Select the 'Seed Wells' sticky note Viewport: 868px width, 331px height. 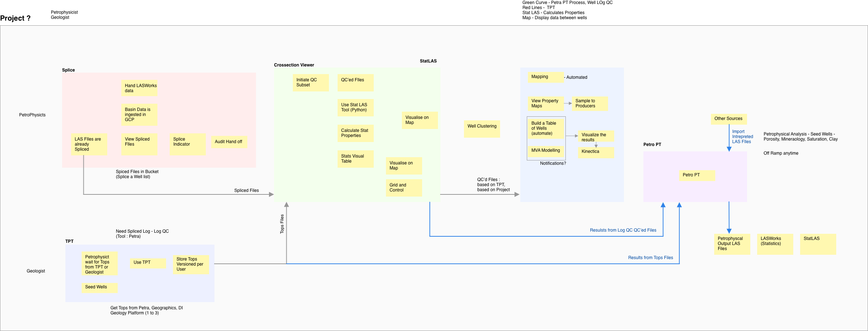[99, 288]
